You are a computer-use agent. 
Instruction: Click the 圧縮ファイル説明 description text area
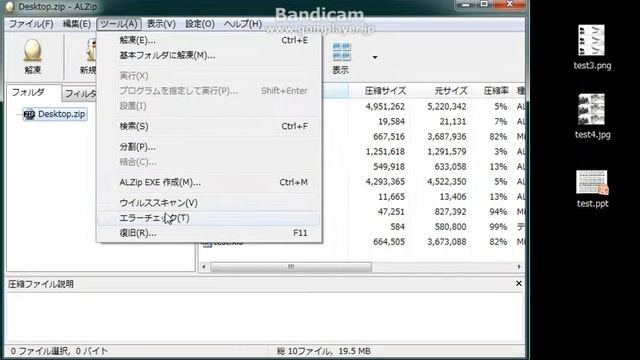(264, 317)
